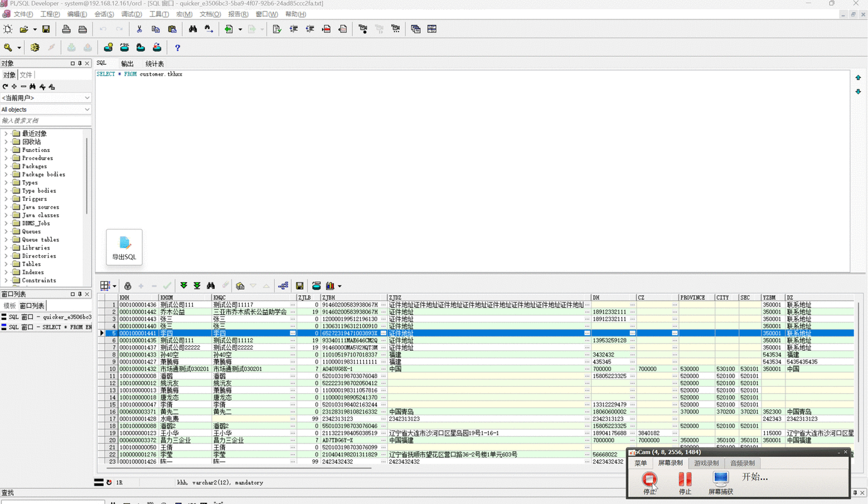Open the <当前用户> user dropdown
Screen dimensions: 868x504
pyautogui.click(x=85, y=98)
